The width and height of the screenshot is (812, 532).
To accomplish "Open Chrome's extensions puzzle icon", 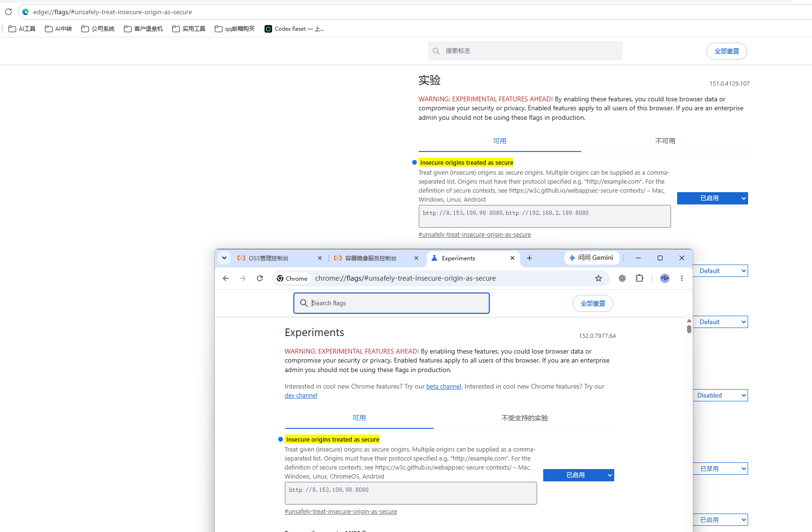I will (x=639, y=278).
